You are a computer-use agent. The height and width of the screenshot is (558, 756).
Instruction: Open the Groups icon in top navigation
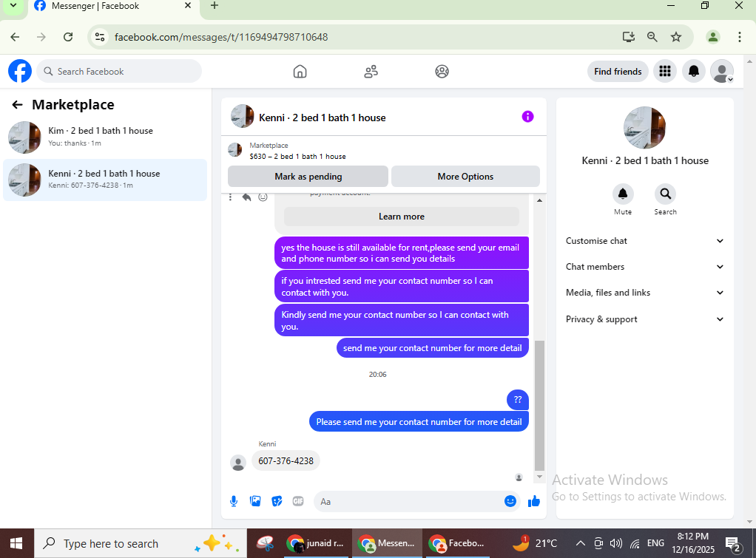(442, 71)
